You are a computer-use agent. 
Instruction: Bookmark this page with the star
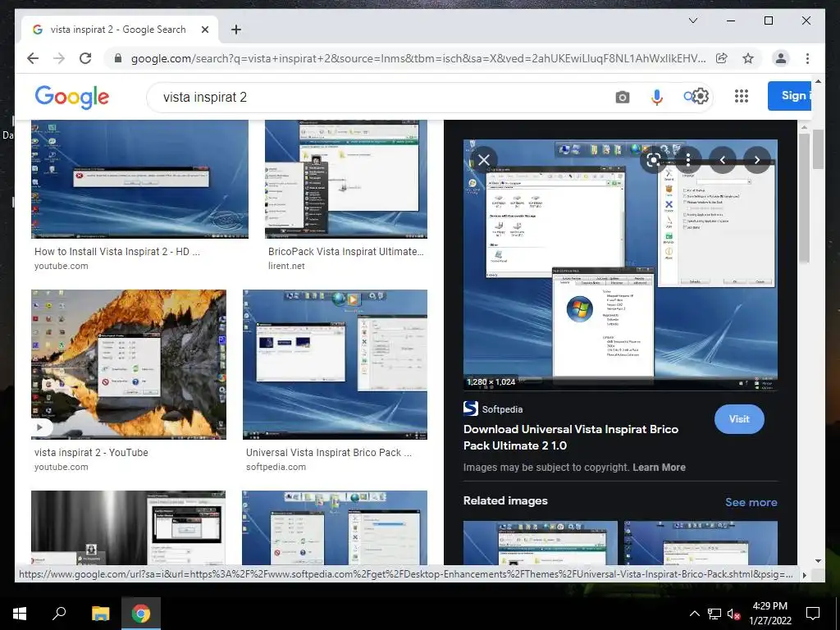(x=748, y=58)
